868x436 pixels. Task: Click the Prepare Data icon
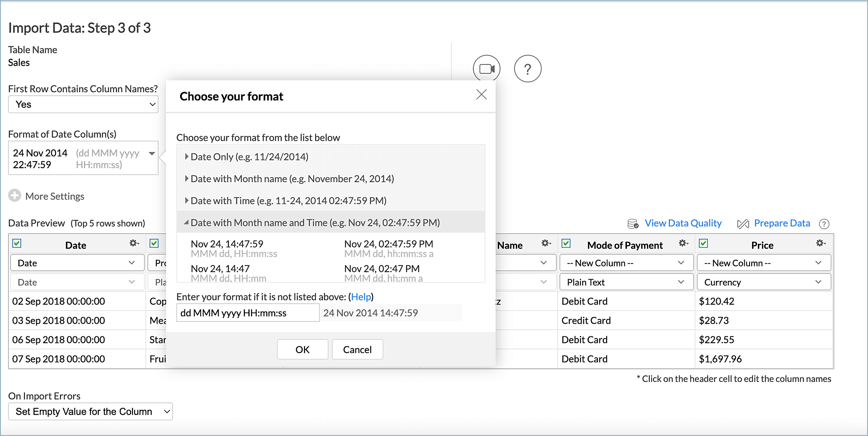coord(743,223)
